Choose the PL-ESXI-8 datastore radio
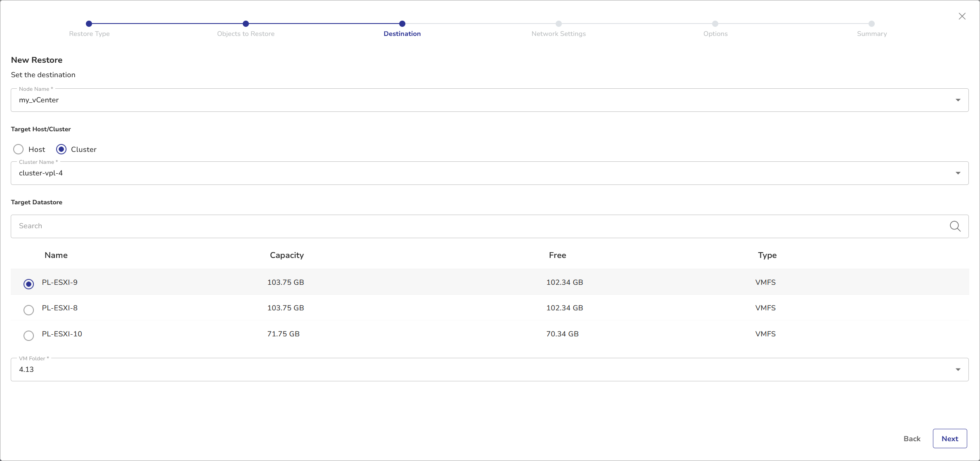The height and width of the screenshot is (461, 980). coord(28,310)
